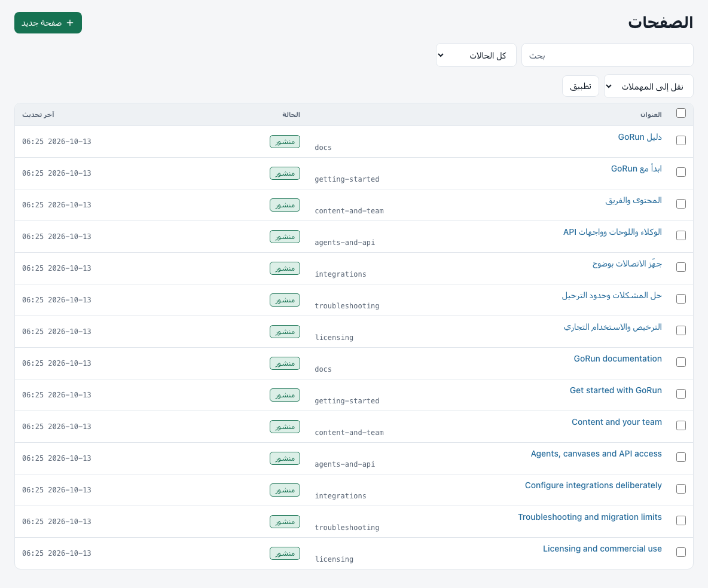Open the GoRun documentation page link
Screen dimensions: 708x588
pos(618,359)
